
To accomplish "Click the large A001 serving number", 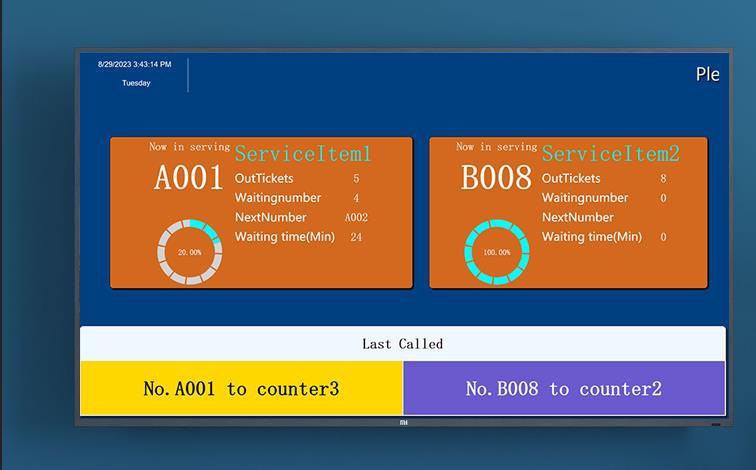I will 189,178.
